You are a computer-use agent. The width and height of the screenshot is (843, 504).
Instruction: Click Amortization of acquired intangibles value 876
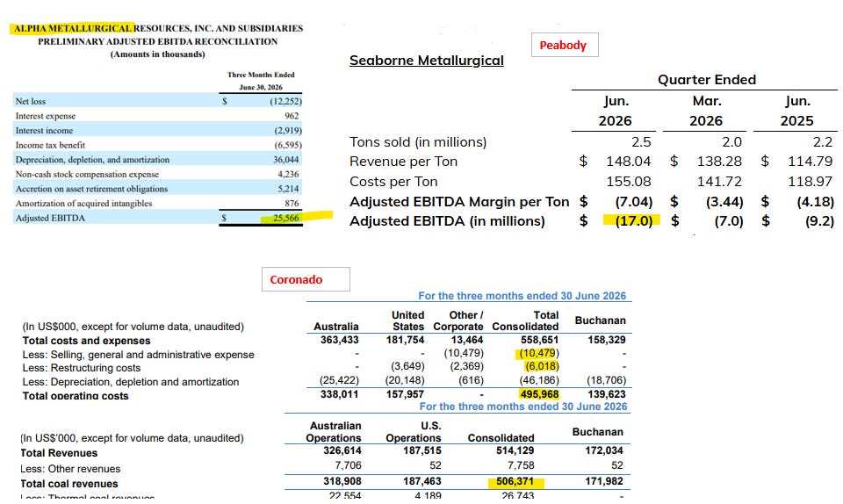click(292, 203)
